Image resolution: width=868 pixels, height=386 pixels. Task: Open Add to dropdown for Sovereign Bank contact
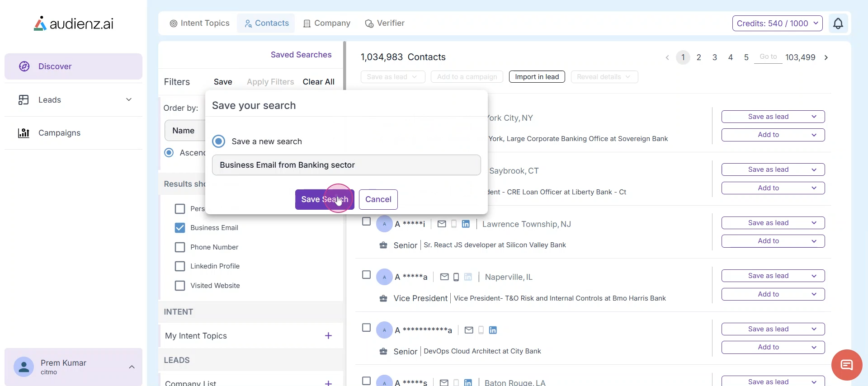pos(773,135)
